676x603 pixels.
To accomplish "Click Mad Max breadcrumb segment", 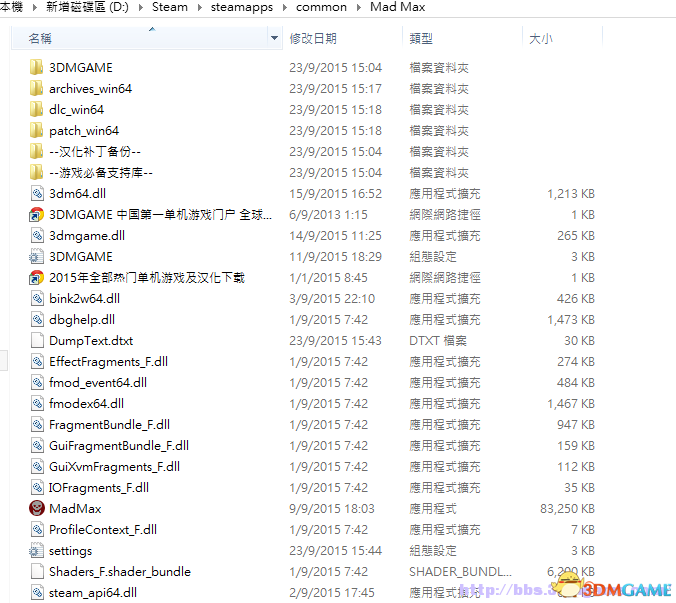I will pyautogui.click(x=397, y=7).
